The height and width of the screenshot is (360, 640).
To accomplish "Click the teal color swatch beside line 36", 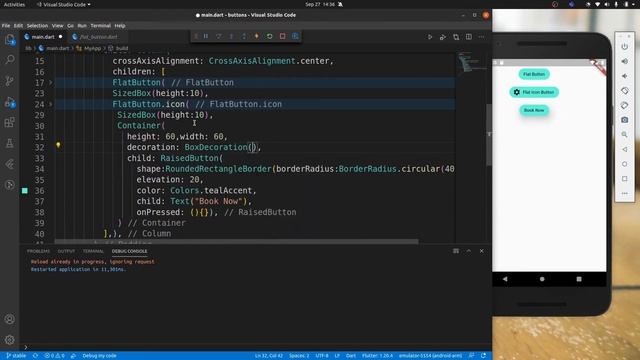I will click(25, 191).
